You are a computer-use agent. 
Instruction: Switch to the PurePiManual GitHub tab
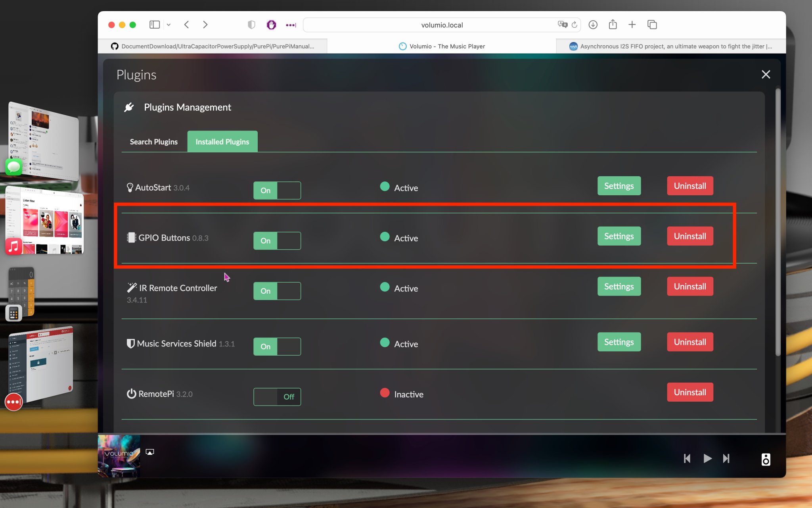(x=213, y=46)
